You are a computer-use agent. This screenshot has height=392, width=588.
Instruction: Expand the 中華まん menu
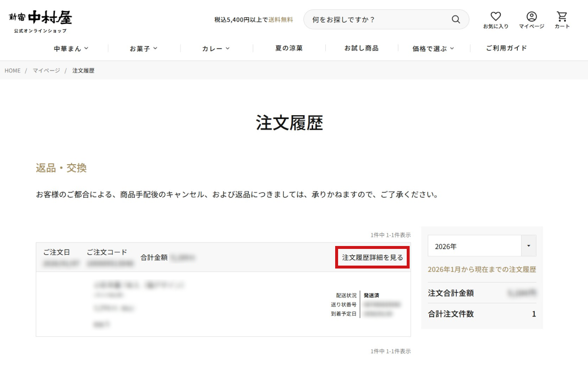click(72, 48)
